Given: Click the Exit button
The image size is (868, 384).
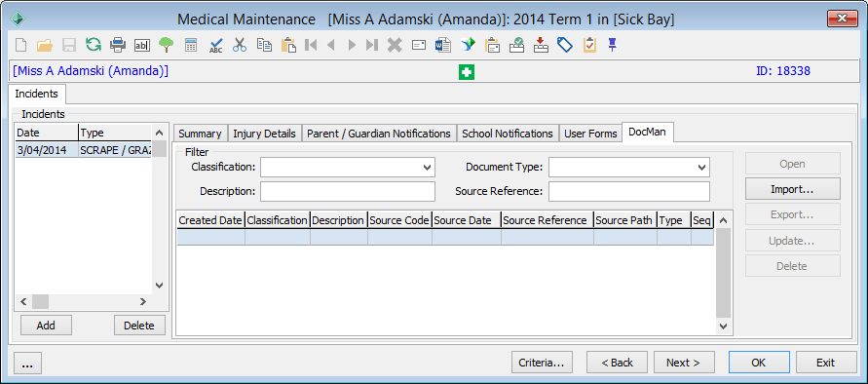Looking at the screenshot, I should 825,363.
